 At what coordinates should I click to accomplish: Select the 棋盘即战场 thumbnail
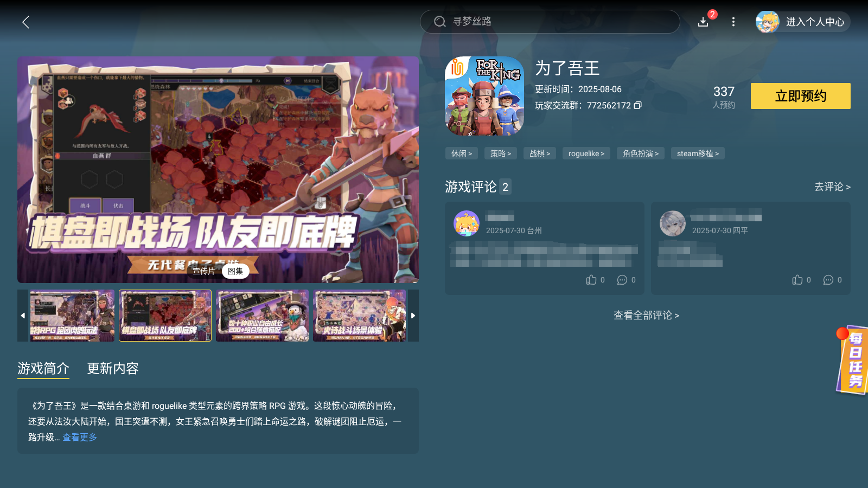click(165, 316)
